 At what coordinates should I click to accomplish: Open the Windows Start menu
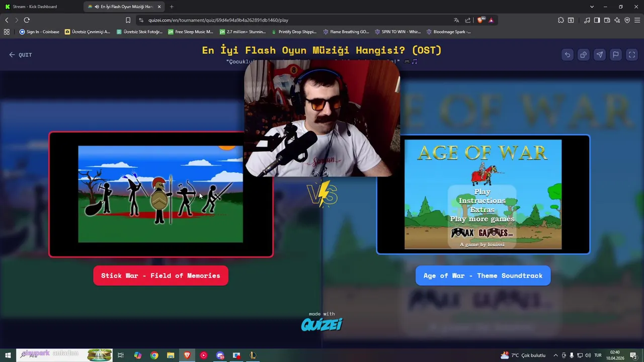[x=8, y=355]
